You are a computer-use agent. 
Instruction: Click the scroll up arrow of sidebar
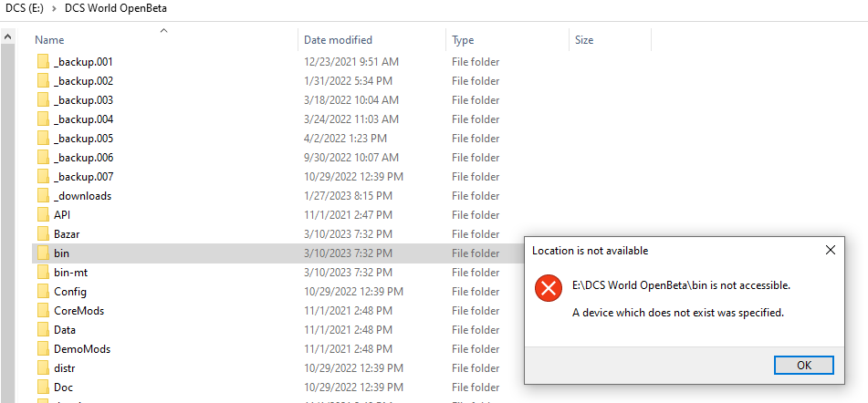pyautogui.click(x=7, y=37)
